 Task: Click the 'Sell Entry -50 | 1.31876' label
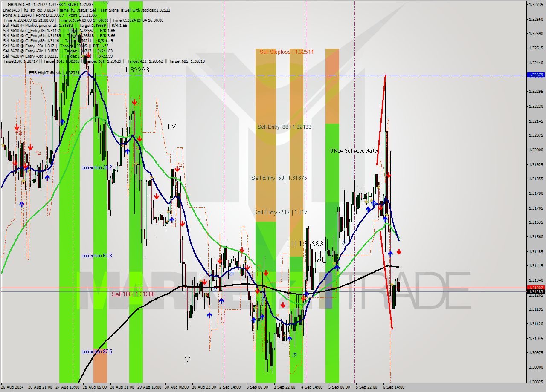pyautogui.click(x=279, y=178)
